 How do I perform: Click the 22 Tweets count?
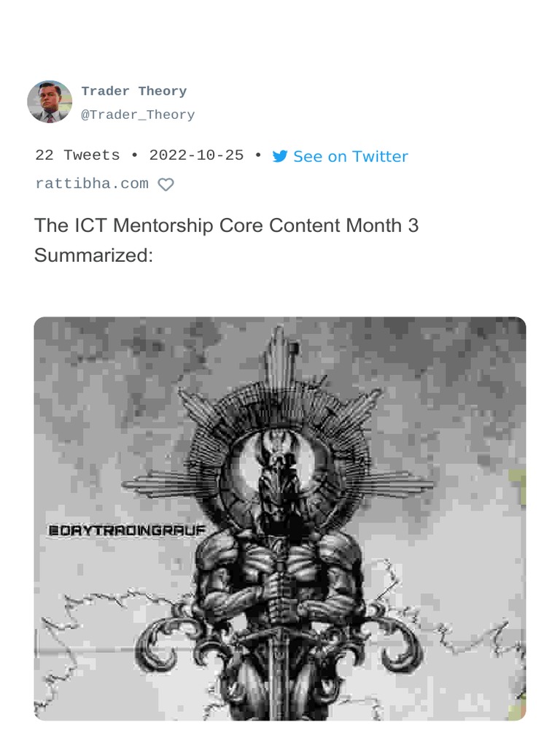(x=77, y=155)
